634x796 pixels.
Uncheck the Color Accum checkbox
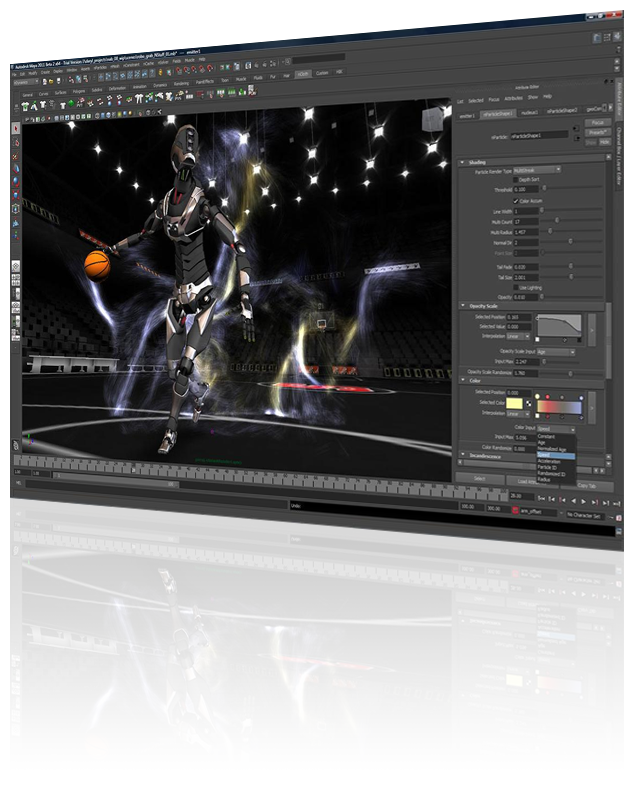[x=516, y=201]
